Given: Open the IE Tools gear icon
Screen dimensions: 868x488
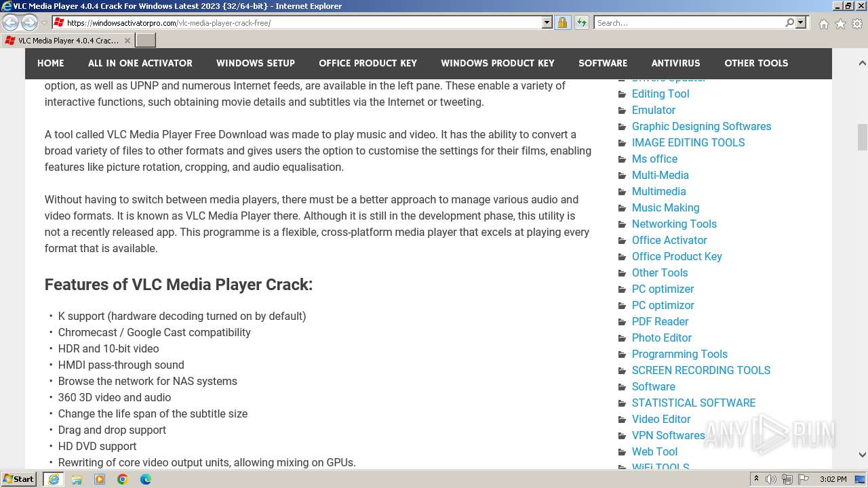Looking at the screenshot, I should point(857,24).
